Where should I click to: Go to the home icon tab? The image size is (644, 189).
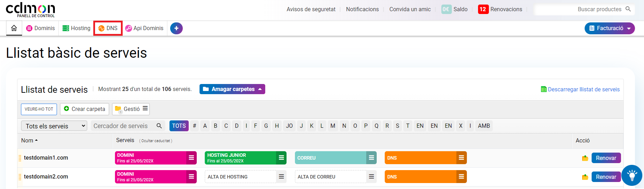[14, 28]
